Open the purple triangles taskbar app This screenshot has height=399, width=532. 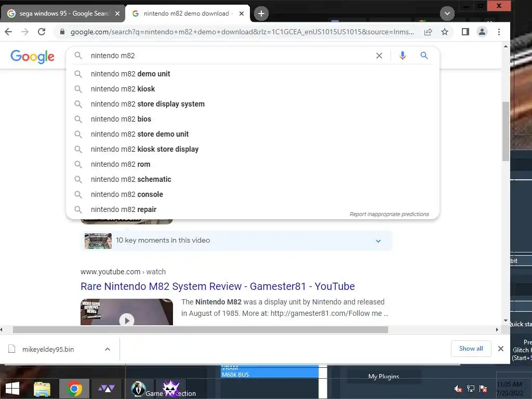(x=106, y=389)
